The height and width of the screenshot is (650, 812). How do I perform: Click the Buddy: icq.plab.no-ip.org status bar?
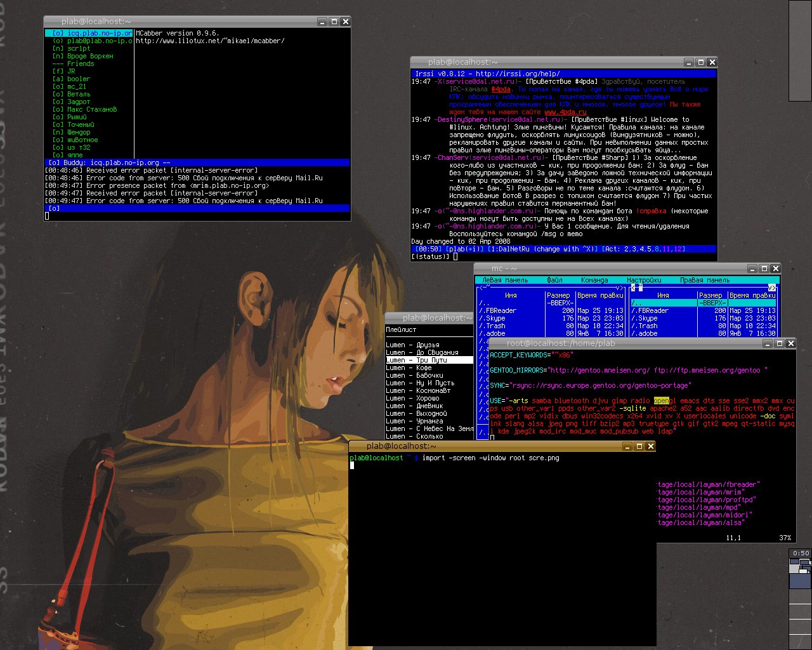197,162
